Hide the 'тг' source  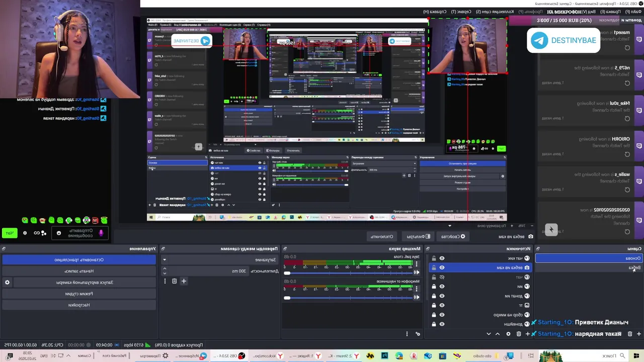coord(442,305)
